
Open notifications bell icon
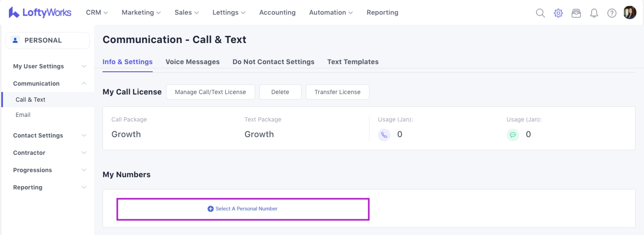594,13
